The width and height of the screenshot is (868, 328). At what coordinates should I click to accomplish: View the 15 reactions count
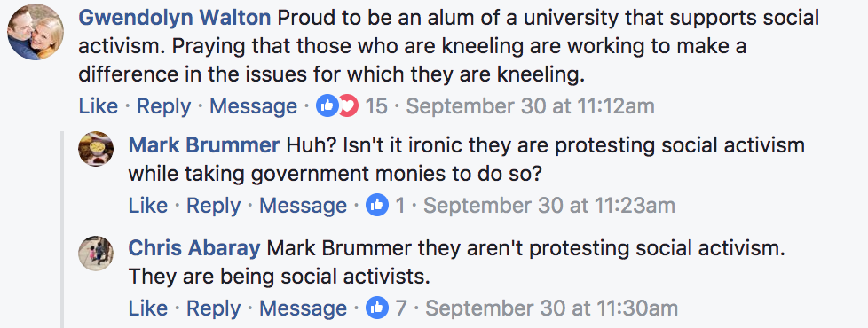click(x=376, y=106)
